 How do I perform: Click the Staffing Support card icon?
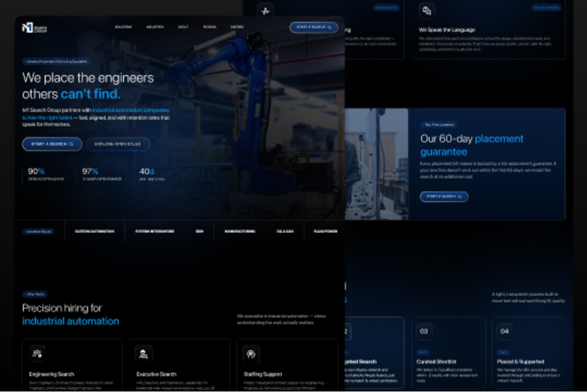[x=251, y=353]
